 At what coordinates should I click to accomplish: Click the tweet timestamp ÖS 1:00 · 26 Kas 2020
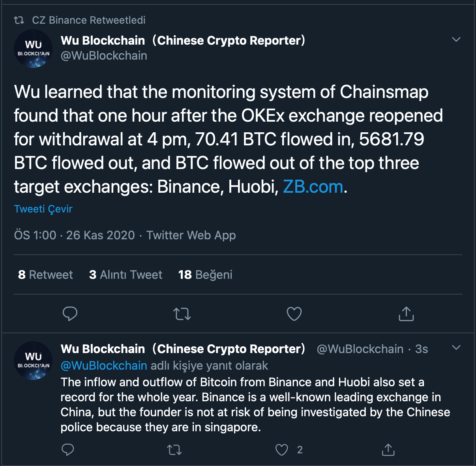[x=75, y=235]
